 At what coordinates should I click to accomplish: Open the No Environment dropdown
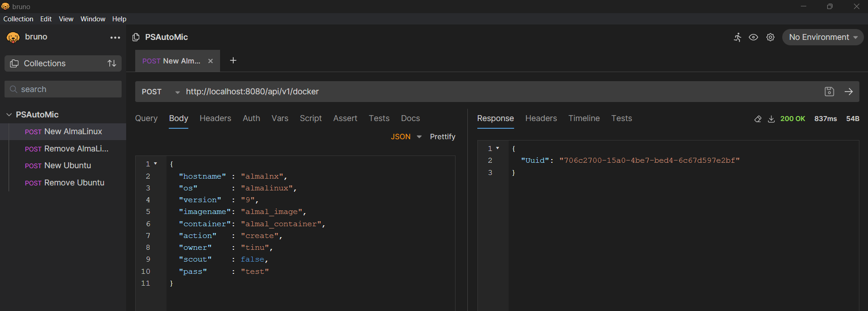(x=823, y=37)
